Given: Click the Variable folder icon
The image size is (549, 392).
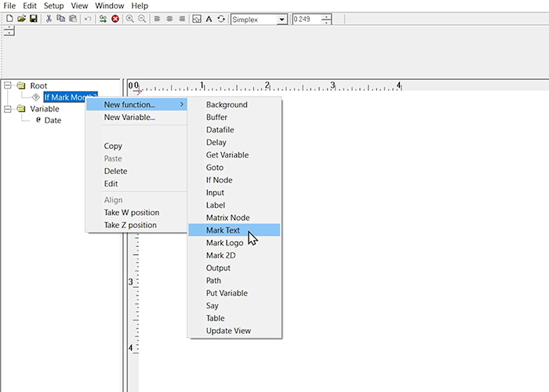Looking at the screenshot, I should tap(21, 108).
